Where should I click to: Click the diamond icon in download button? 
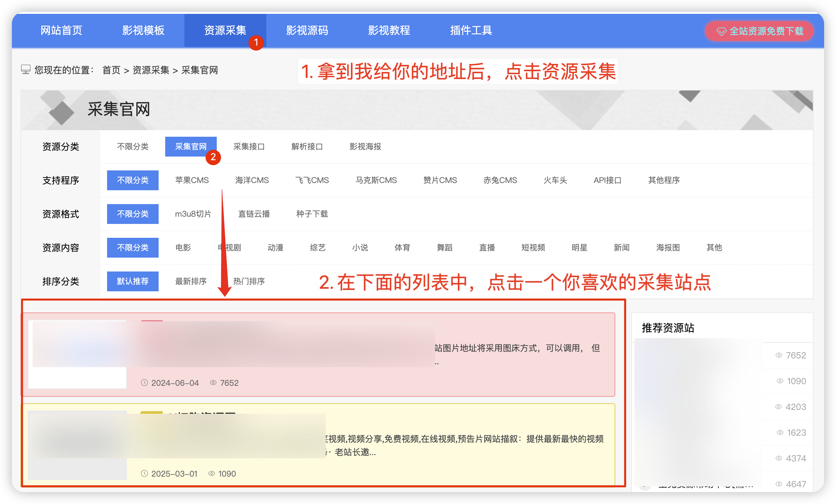coord(721,32)
